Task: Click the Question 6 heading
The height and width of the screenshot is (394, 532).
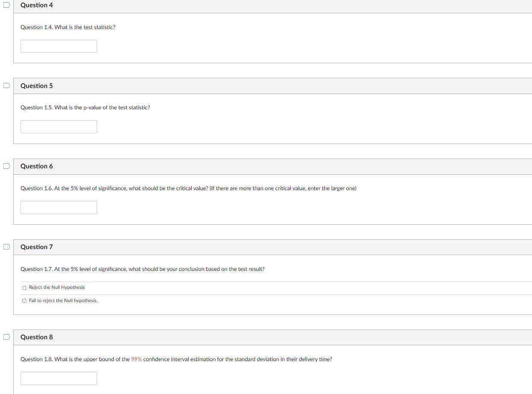Action: (x=37, y=166)
